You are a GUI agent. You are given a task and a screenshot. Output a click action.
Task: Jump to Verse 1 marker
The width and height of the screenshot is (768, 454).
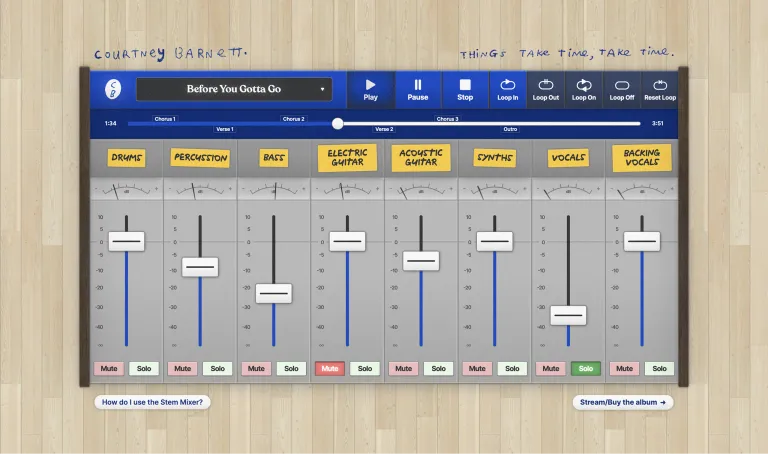(225, 129)
